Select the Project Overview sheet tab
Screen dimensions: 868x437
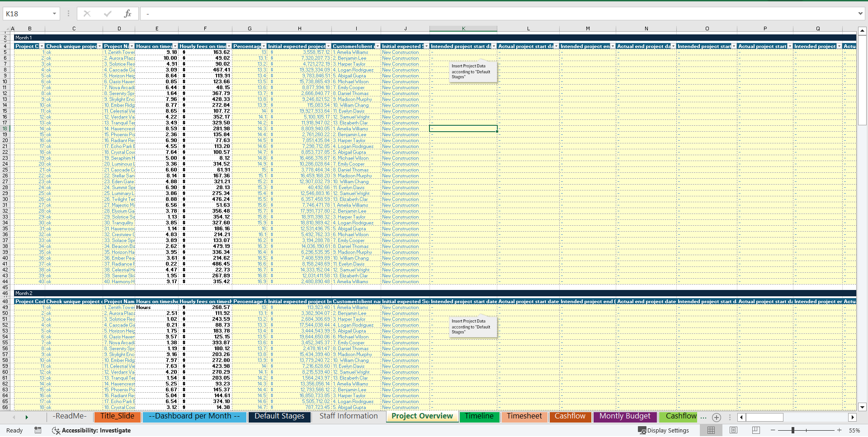[422, 416]
